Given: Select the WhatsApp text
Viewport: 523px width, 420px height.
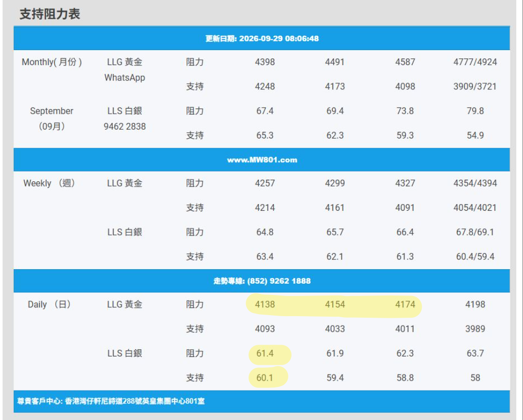Looking at the screenshot, I should 125,77.
